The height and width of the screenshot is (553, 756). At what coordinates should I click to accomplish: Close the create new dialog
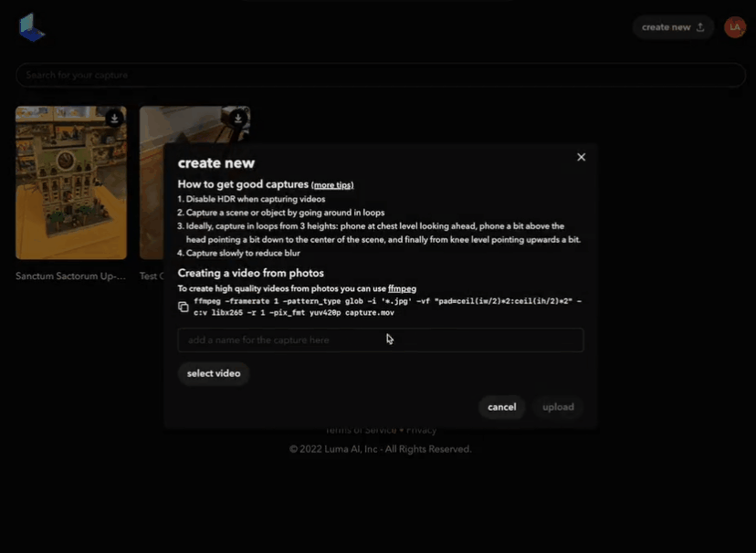581,157
